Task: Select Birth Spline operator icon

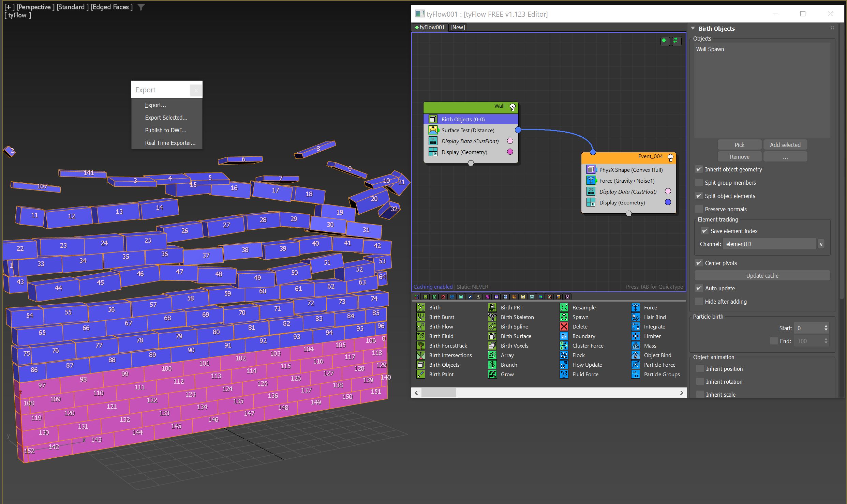Action: [x=492, y=326]
